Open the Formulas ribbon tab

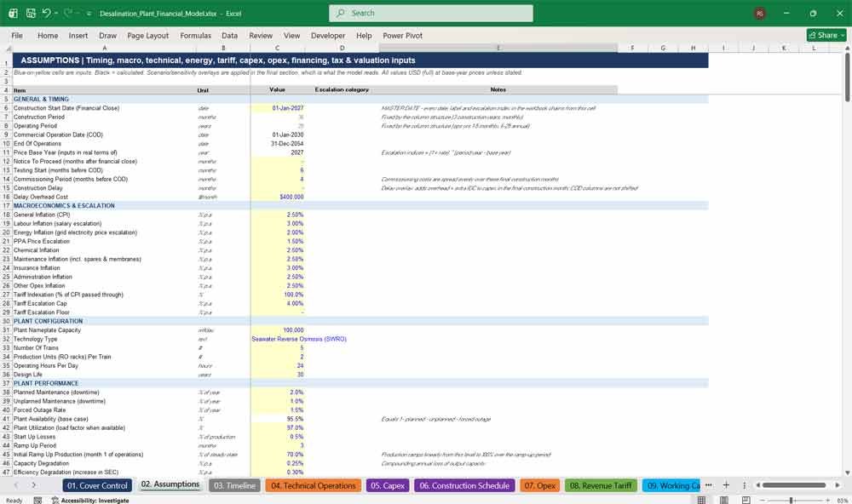196,35
